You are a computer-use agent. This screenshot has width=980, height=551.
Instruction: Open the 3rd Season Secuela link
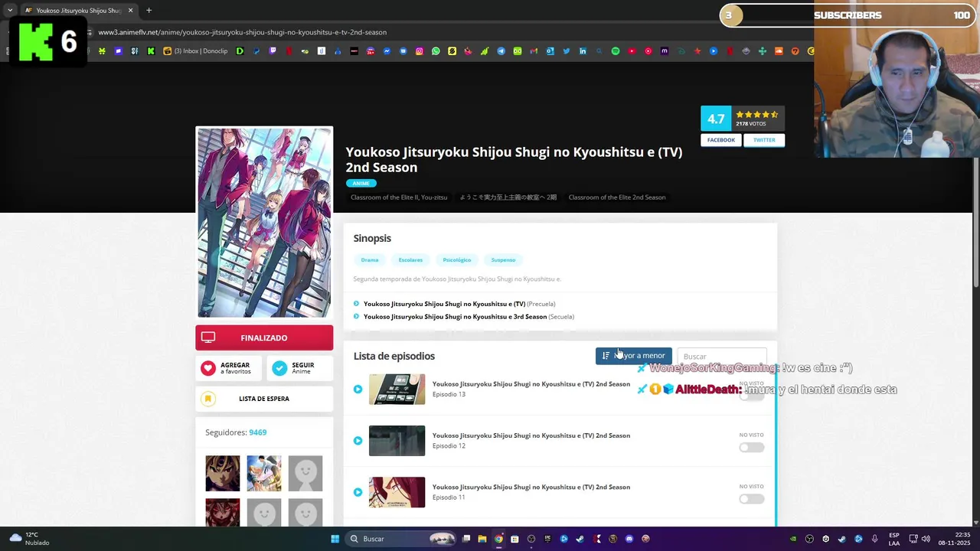point(455,317)
